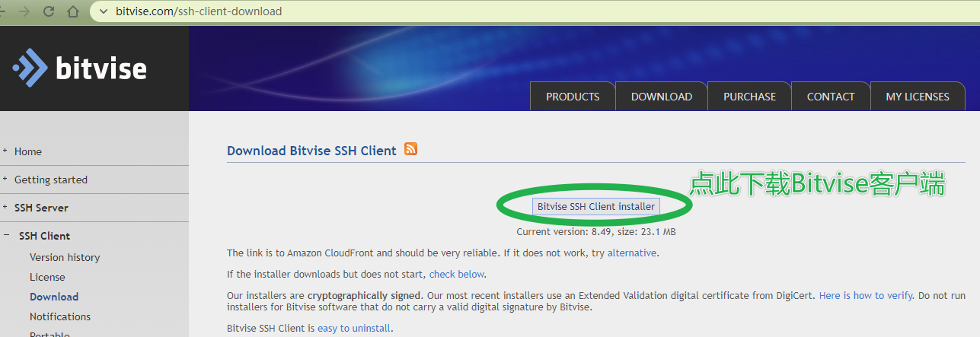
Task: Click the browser forward arrow
Action: (x=27, y=11)
